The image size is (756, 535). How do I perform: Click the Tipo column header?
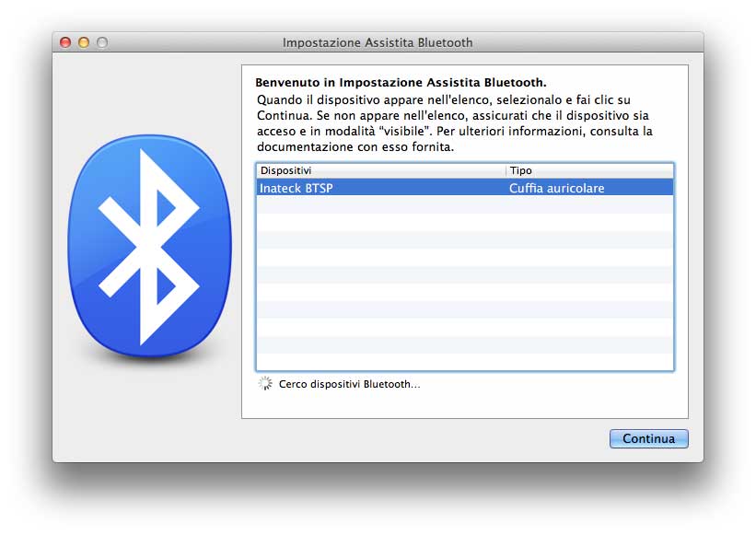tap(589, 170)
